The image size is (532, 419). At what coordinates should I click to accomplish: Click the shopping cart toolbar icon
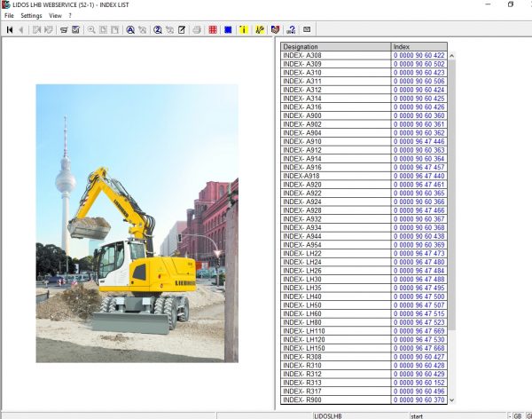(64, 30)
